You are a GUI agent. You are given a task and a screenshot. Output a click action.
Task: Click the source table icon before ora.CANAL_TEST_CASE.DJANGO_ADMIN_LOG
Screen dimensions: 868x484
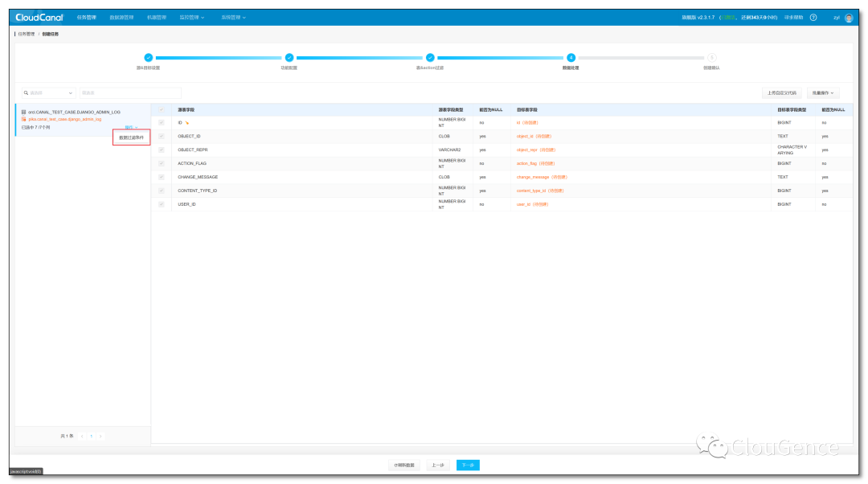click(24, 112)
